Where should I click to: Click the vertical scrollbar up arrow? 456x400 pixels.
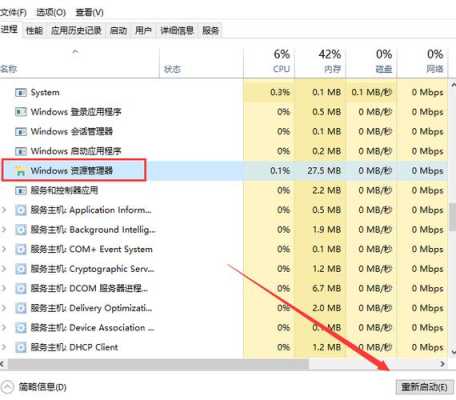pos(453,84)
